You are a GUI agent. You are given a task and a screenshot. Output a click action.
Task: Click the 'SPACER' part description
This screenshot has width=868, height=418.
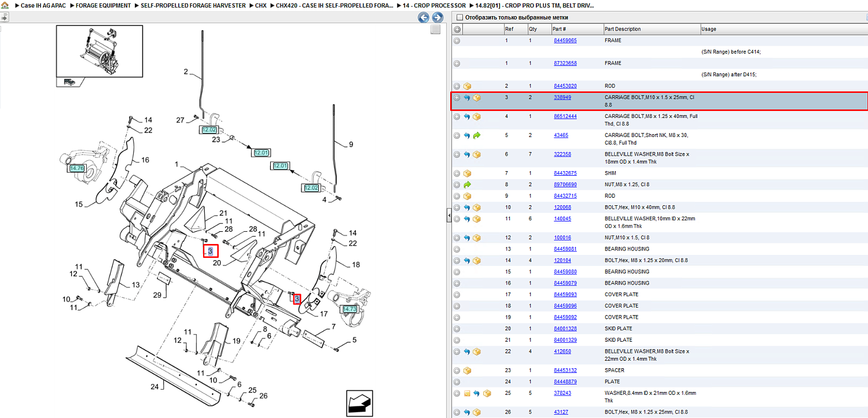coord(614,370)
